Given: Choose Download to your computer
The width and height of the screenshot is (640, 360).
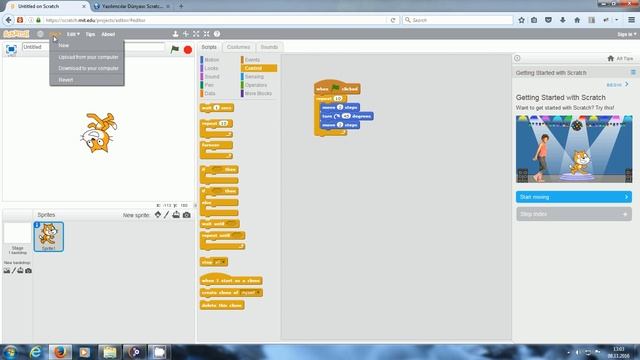Looking at the screenshot, I should pyautogui.click(x=87, y=68).
